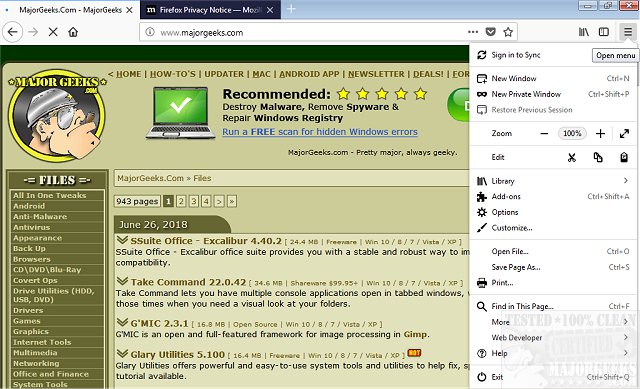Close the Firefox Privacy Notice tab

[x=270, y=10]
